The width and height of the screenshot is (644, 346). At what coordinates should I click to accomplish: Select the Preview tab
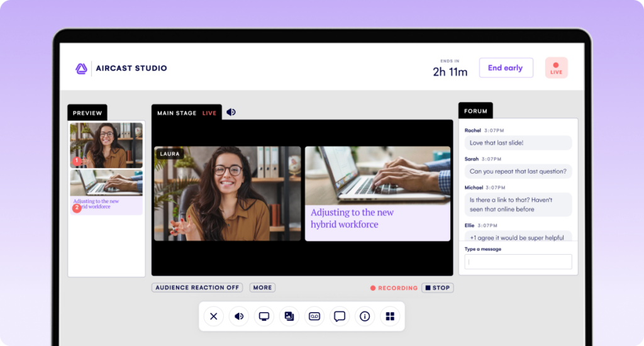pyautogui.click(x=87, y=113)
